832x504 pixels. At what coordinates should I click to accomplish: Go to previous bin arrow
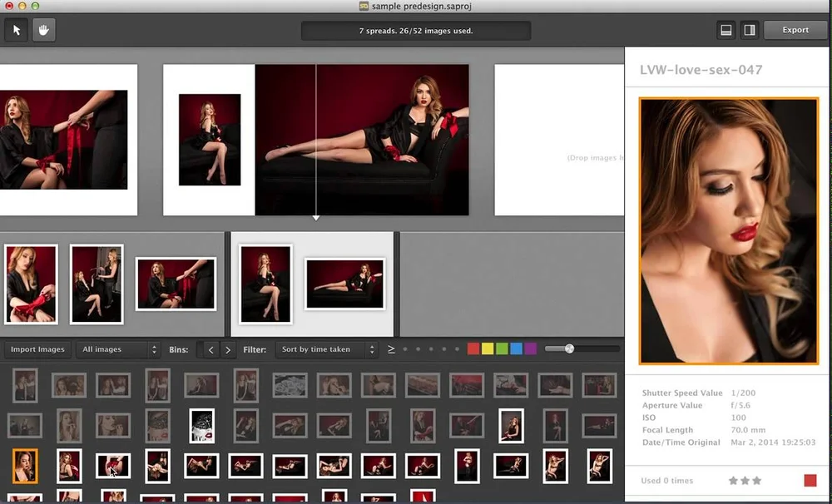210,350
